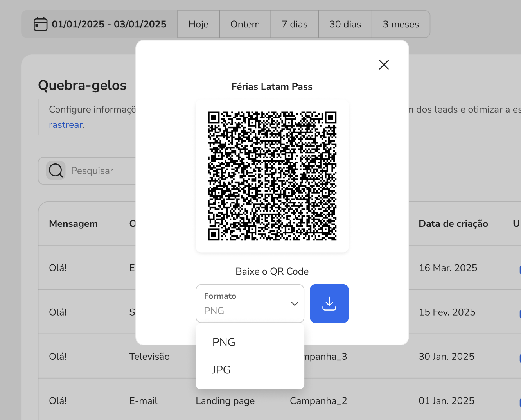Download the QR code
The height and width of the screenshot is (420, 521).
click(329, 303)
